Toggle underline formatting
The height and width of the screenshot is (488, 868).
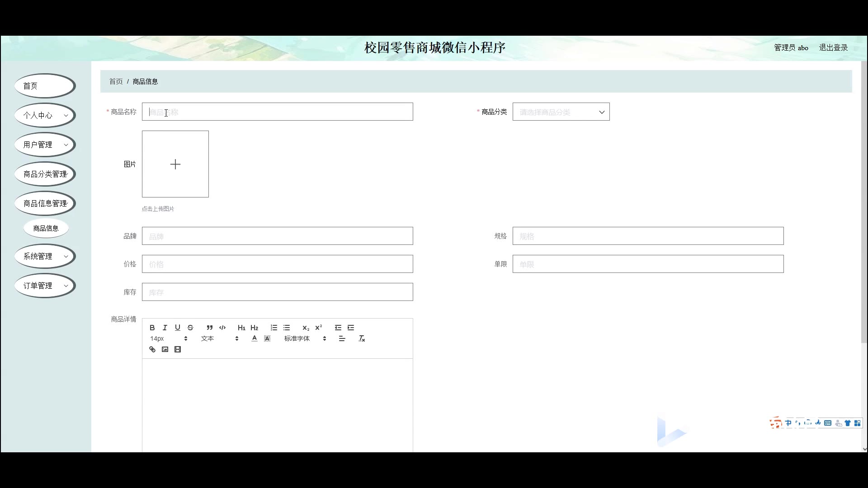pyautogui.click(x=178, y=328)
